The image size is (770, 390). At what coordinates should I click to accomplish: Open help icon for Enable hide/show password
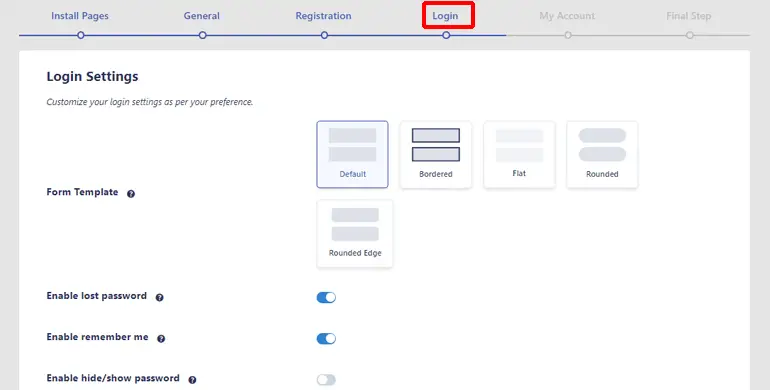[192, 380]
